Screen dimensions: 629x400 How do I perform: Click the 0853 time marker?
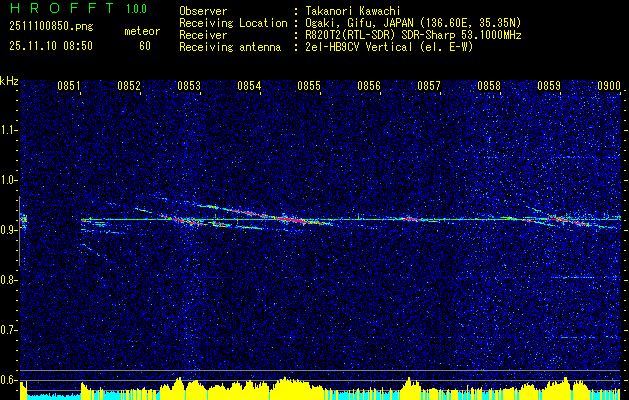click(x=189, y=86)
